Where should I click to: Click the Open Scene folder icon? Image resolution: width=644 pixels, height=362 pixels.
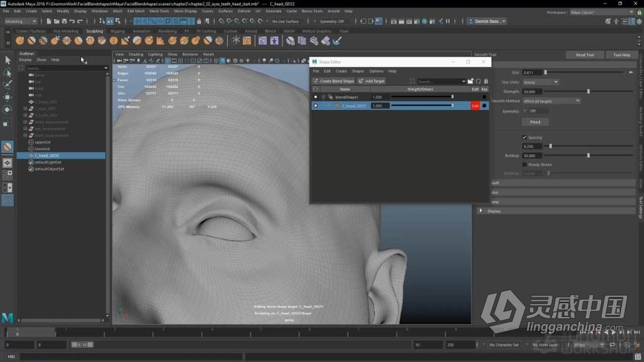pyautogui.click(x=57, y=21)
